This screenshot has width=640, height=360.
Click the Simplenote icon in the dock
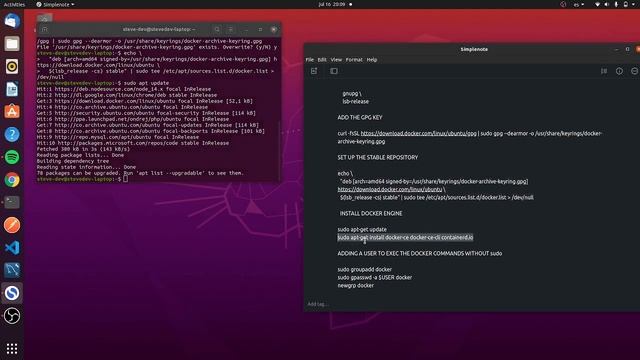pos(12,293)
